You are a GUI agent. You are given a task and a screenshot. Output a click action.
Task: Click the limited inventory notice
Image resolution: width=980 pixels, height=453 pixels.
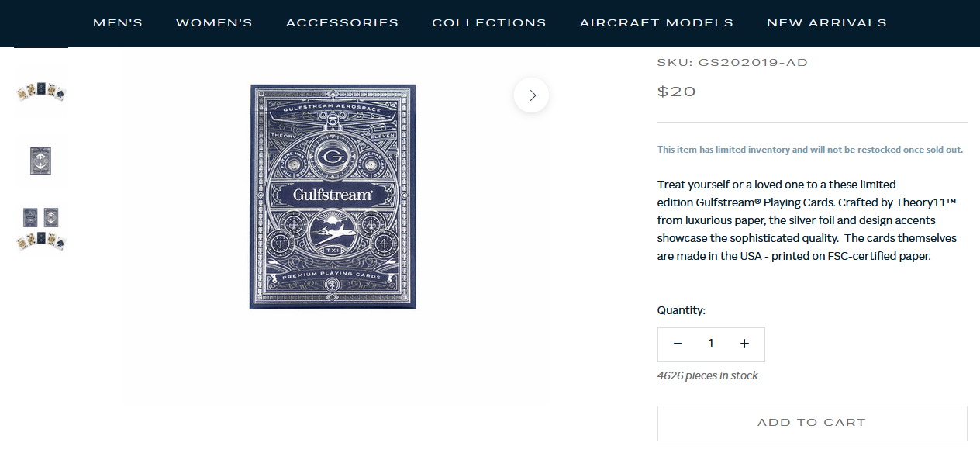tap(810, 150)
